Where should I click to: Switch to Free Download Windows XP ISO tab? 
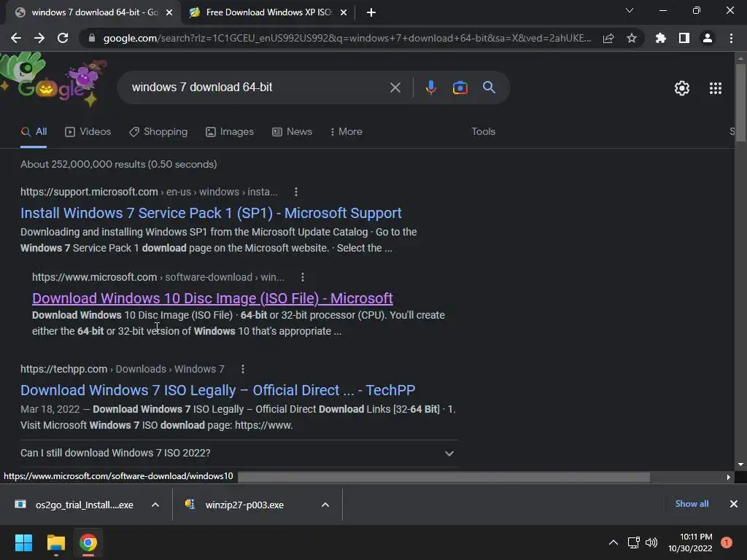click(x=268, y=12)
